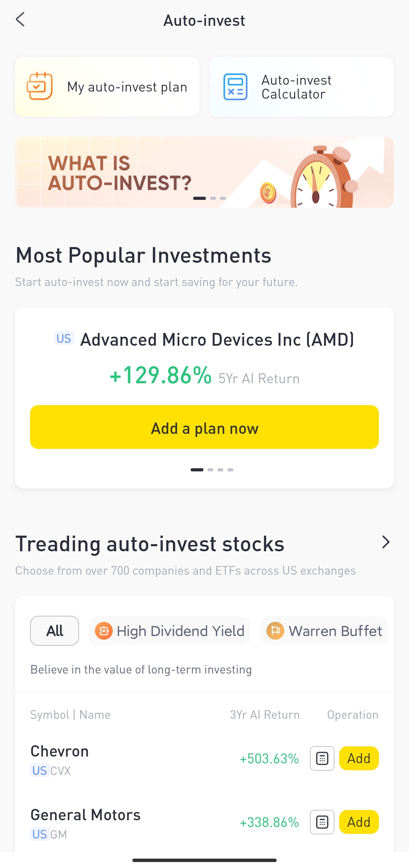Open calculator icon for Chevron
Screen dimensions: 409x868
(322, 758)
